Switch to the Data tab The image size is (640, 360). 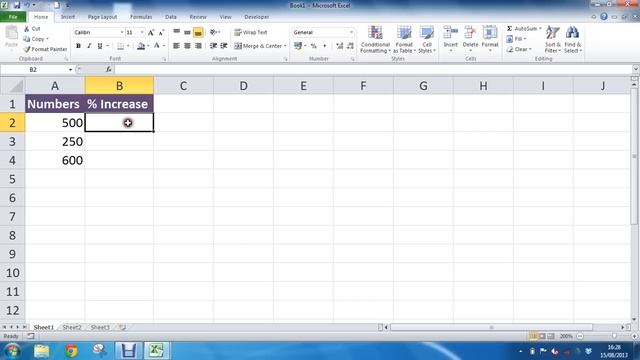click(x=171, y=17)
